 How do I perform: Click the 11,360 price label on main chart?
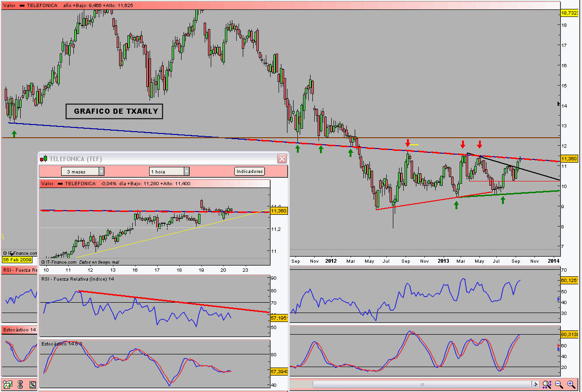click(569, 159)
